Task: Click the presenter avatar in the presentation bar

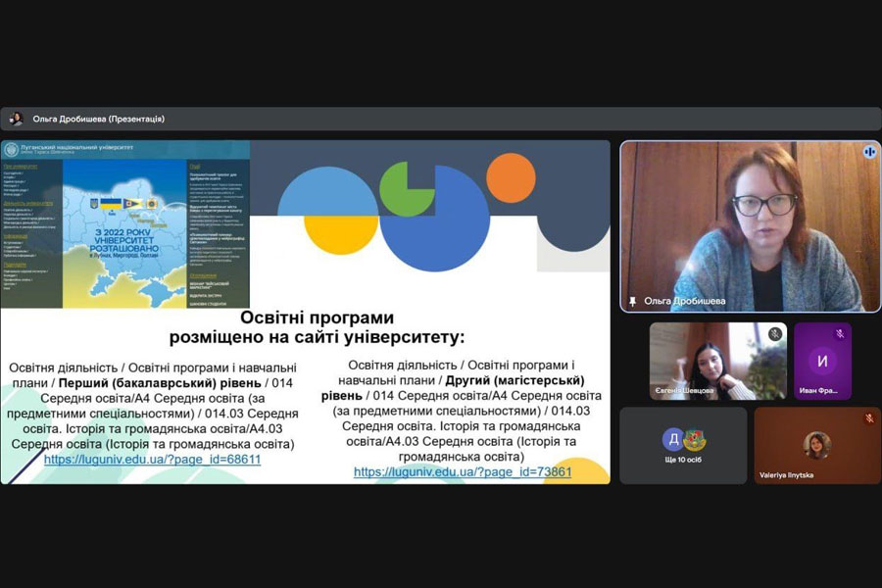Action: pyautogui.click(x=17, y=119)
